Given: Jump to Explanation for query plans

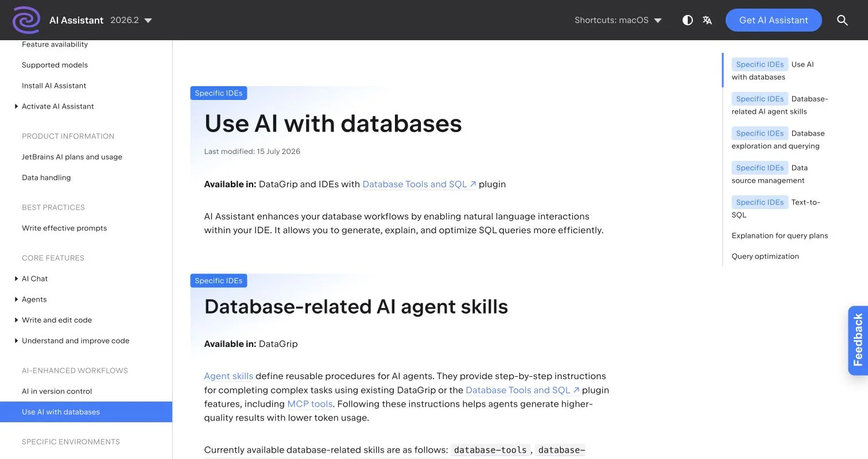Looking at the screenshot, I should pyautogui.click(x=780, y=236).
